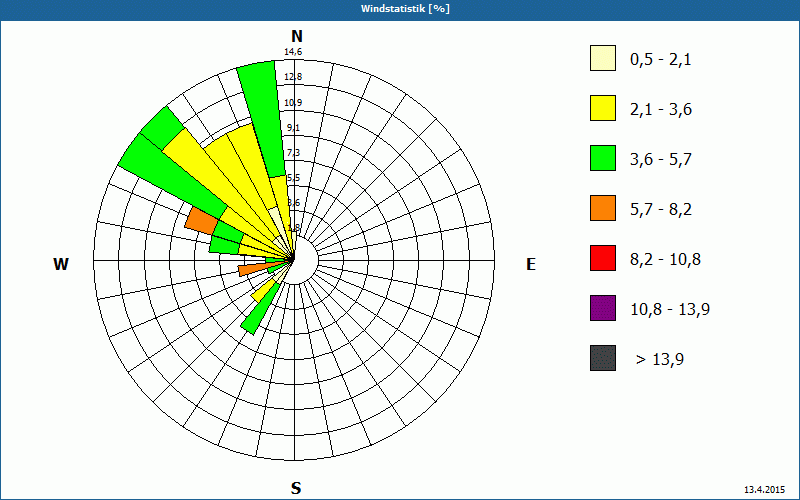Click the red 8,2 - 10,8 legend swatch

point(603,258)
